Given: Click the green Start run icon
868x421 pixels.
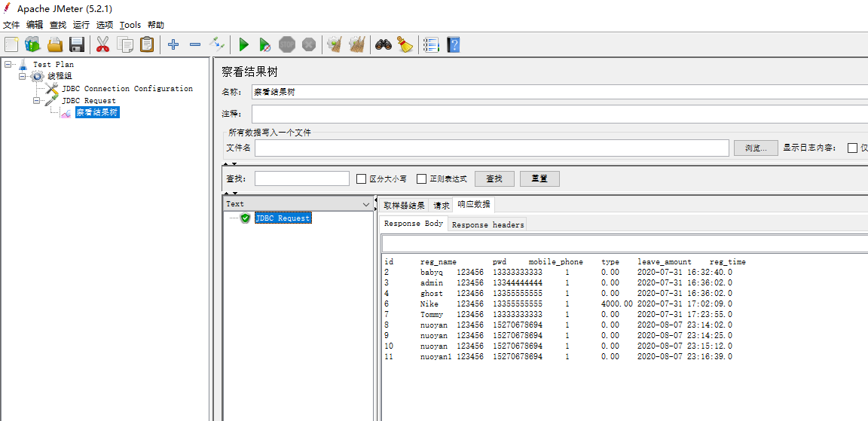Looking at the screenshot, I should click(243, 44).
